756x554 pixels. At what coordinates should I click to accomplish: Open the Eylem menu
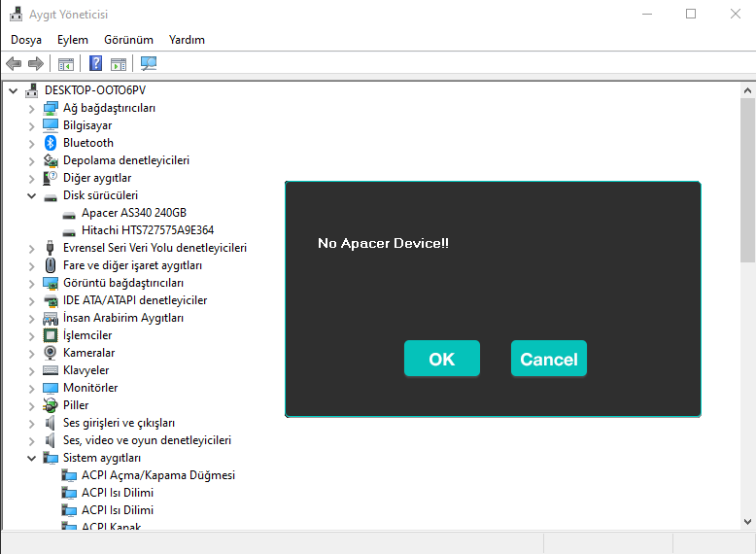tap(73, 40)
